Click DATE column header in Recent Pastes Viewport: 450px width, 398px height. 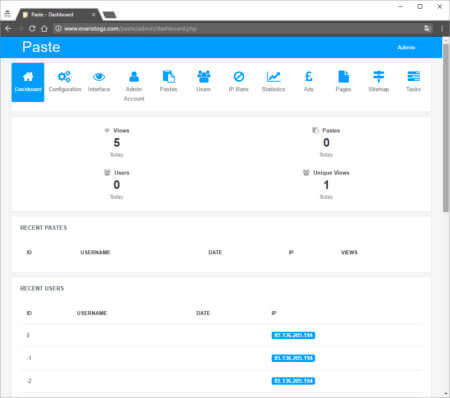215,252
